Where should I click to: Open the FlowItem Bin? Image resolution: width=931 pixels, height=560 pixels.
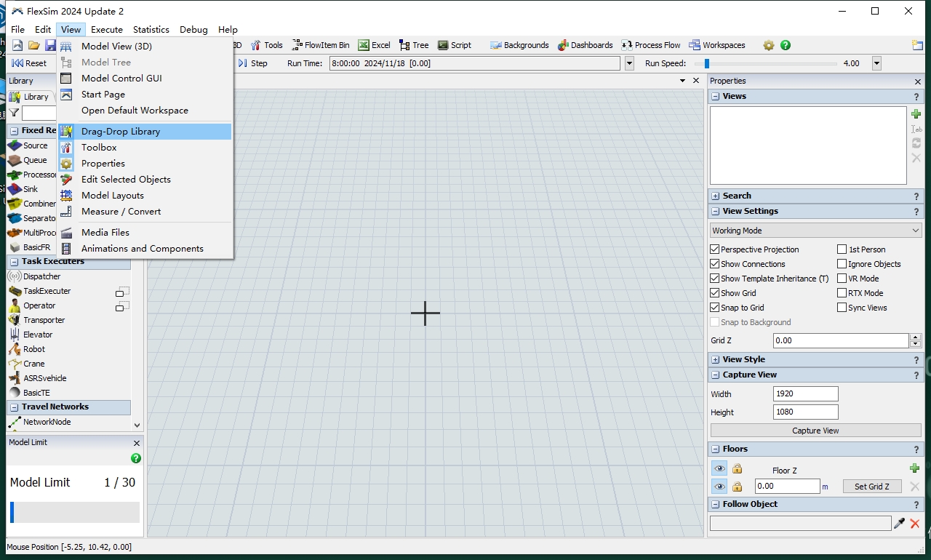321,45
